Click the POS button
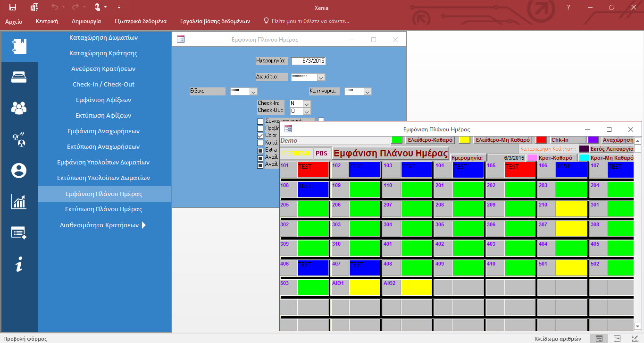 321,154
